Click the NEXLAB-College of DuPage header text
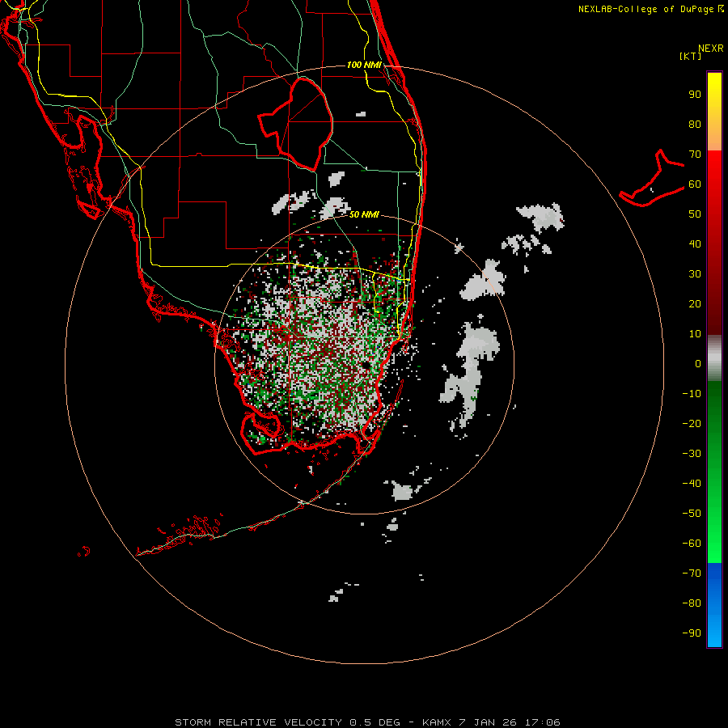 click(x=645, y=9)
